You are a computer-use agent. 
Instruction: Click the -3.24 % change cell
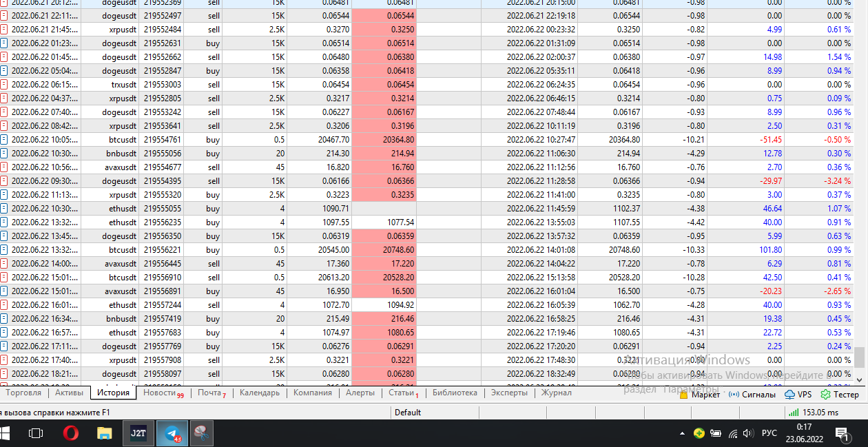click(x=838, y=181)
